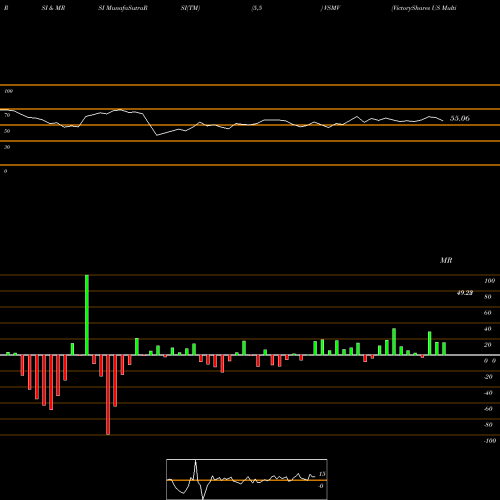The width and height of the screenshot is (500, 500).
Task: Click the 'SI MunafaSutraR' header text
Action: click(x=123, y=8)
